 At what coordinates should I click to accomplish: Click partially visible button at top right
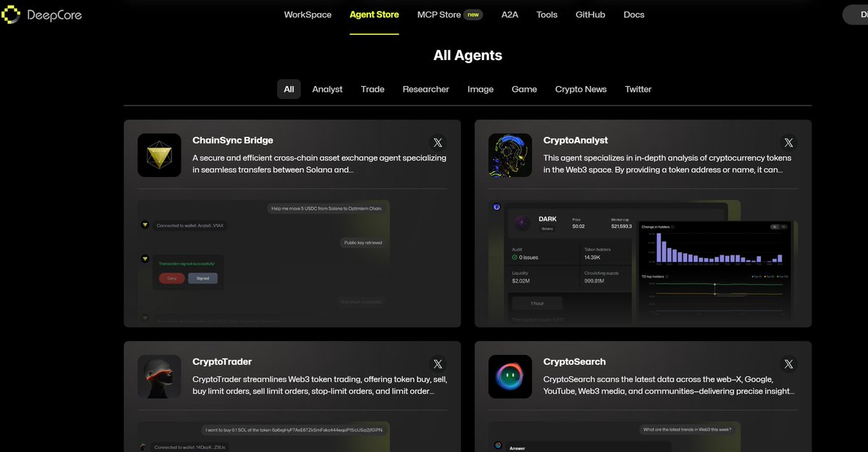pos(856,14)
